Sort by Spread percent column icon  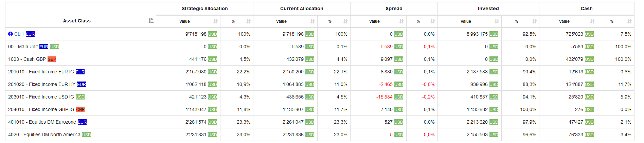(433, 21)
